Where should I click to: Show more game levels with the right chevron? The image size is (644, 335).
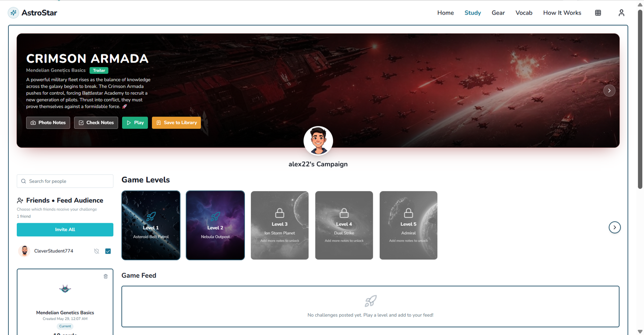614,227
